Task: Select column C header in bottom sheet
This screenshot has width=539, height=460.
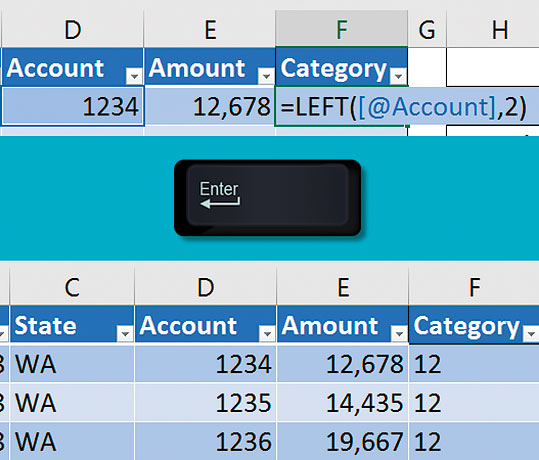Action: click(x=72, y=287)
